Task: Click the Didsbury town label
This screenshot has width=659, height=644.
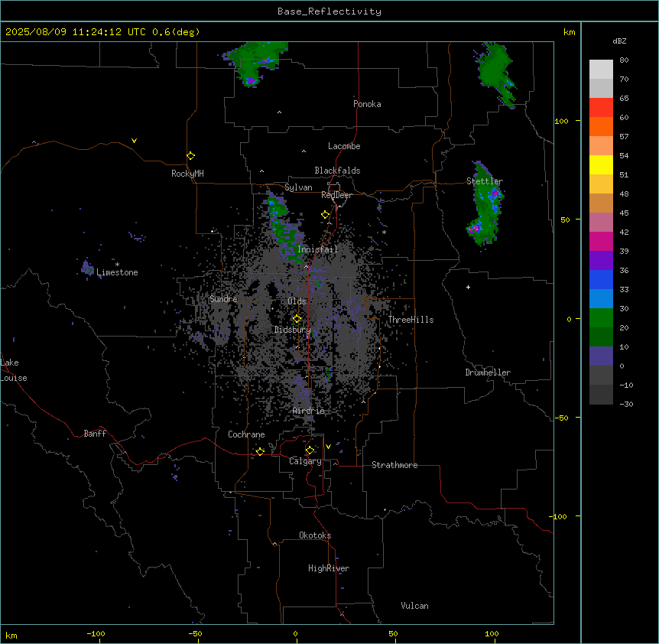Action: pyautogui.click(x=293, y=330)
